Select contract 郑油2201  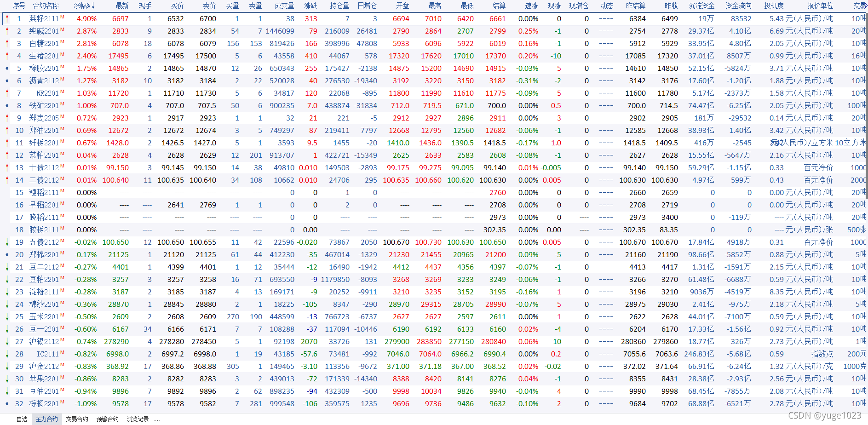pos(44,131)
